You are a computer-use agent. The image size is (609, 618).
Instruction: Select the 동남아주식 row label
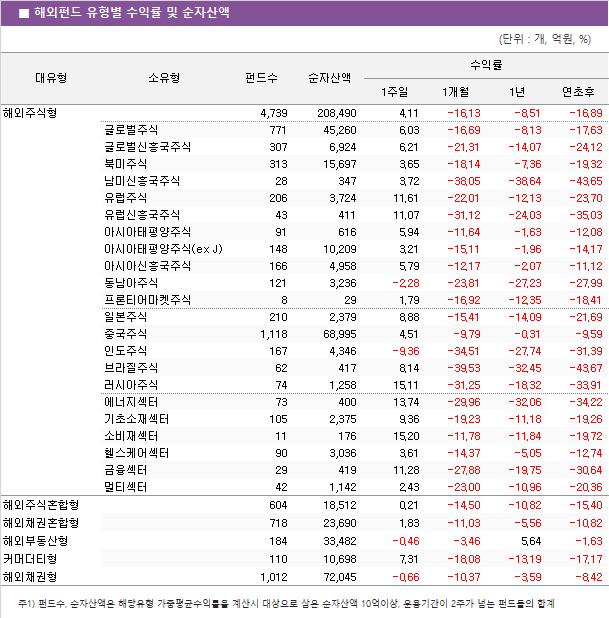[131, 283]
